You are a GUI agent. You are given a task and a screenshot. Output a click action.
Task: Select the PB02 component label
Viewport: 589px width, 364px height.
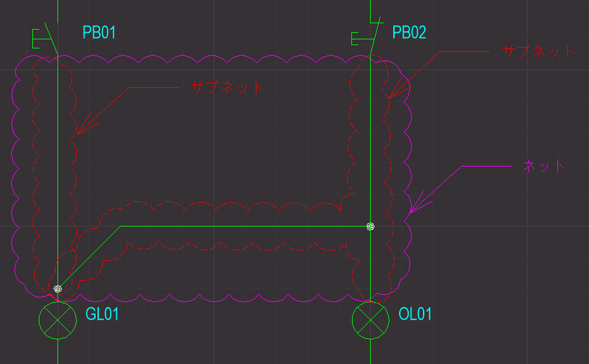pyautogui.click(x=409, y=32)
